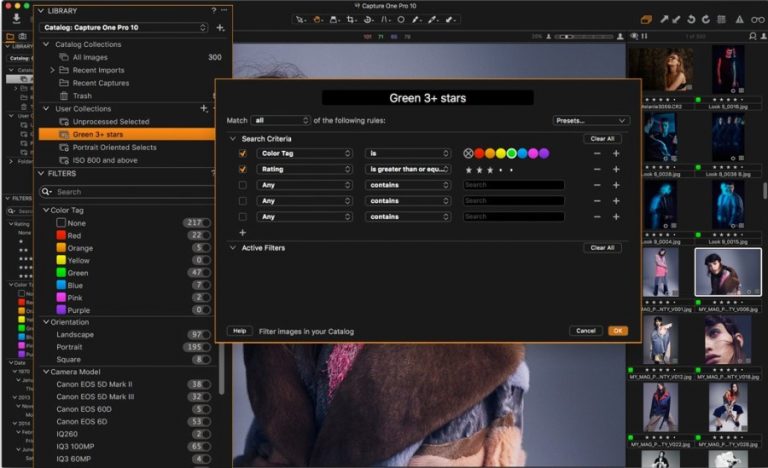Click the Cancel button

(586, 331)
